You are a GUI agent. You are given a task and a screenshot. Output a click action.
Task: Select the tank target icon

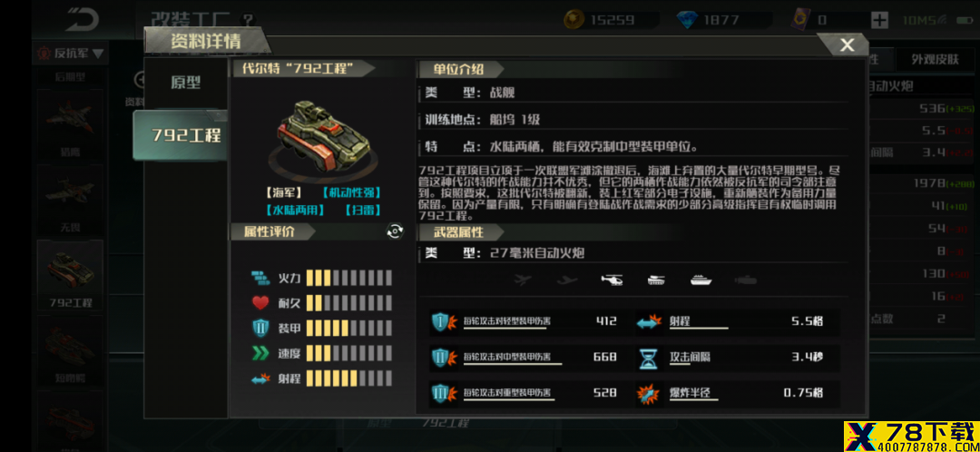coord(656,280)
